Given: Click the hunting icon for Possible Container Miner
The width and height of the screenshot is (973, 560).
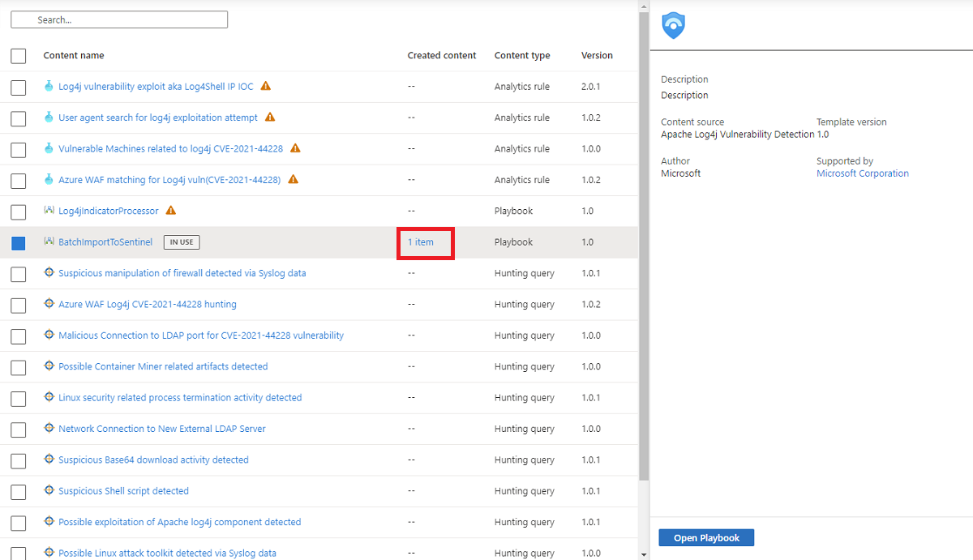Looking at the screenshot, I should click(49, 366).
